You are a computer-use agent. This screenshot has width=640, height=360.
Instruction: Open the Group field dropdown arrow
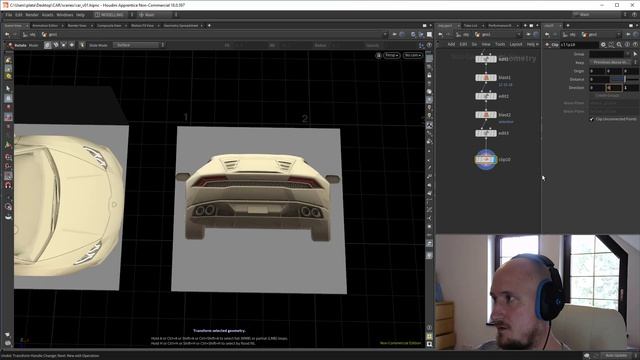point(628,54)
